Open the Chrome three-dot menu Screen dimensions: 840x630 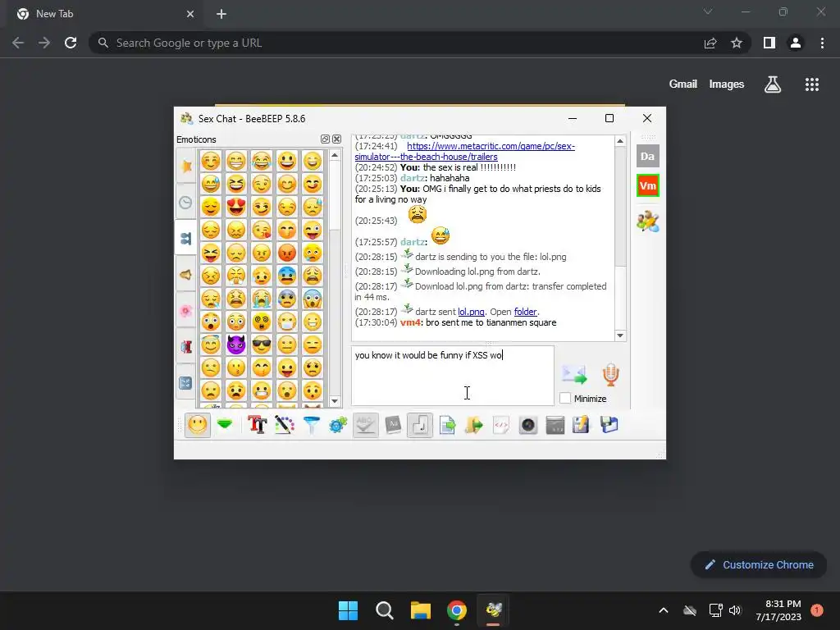pos(822,43)
